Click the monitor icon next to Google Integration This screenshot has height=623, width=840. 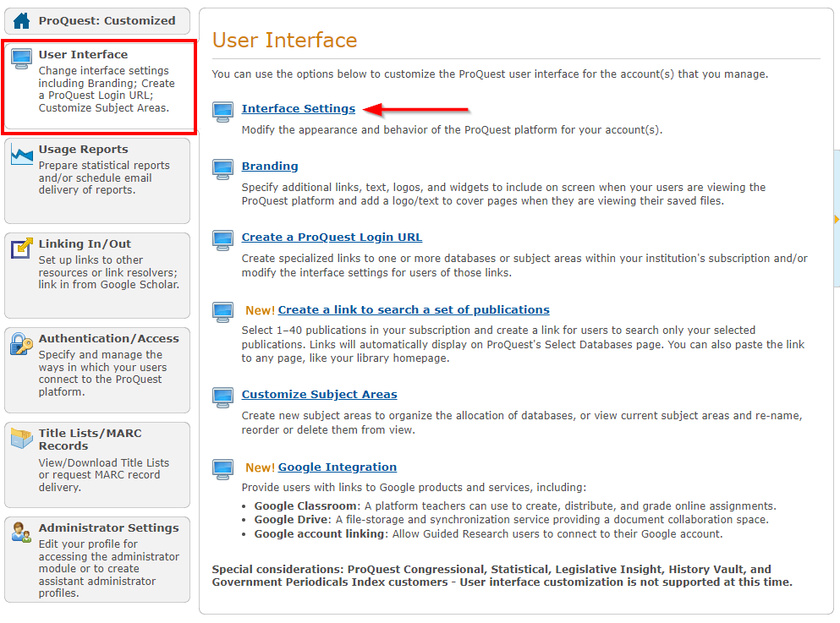pyautogui.click(x=222, y=469)
